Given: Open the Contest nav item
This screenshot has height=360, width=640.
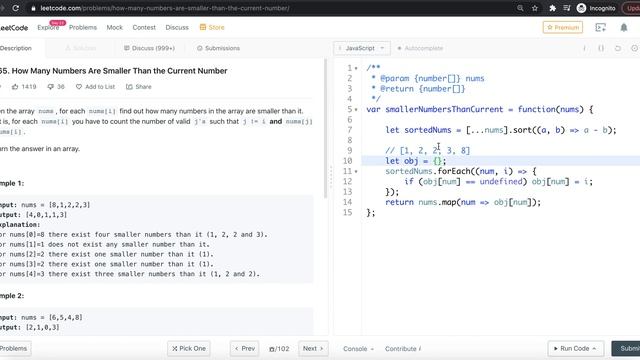Looking at the screenshot, I should pos(144,27).
